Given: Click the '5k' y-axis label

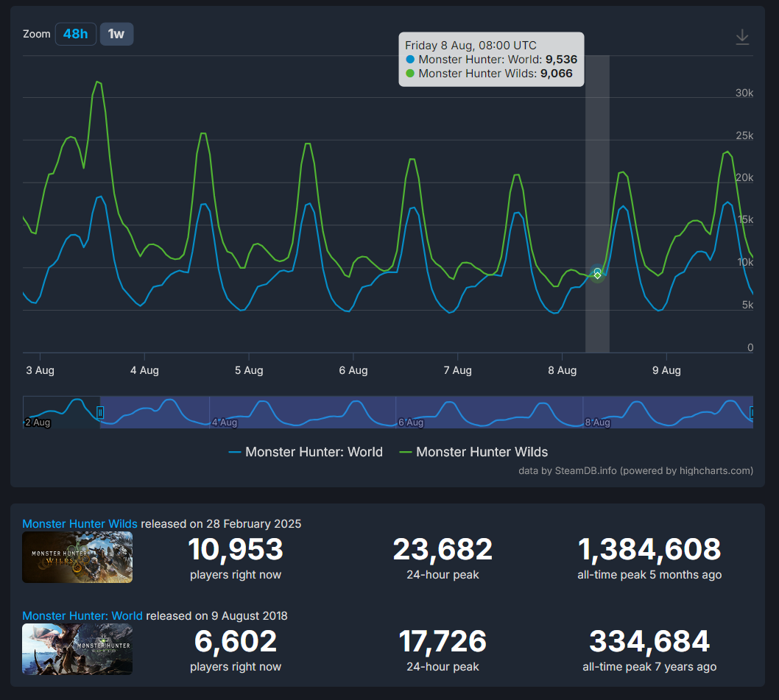Looking at the screenshot, I should pos(747,305).
